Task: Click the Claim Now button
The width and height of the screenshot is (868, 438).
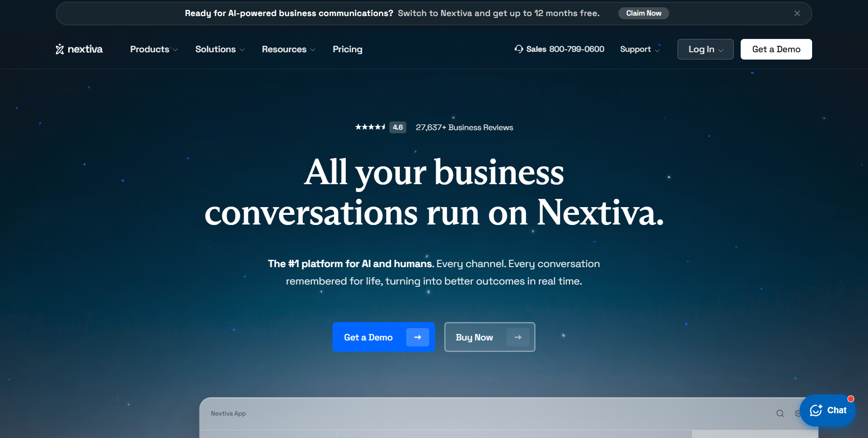Action: coord(644,13)
